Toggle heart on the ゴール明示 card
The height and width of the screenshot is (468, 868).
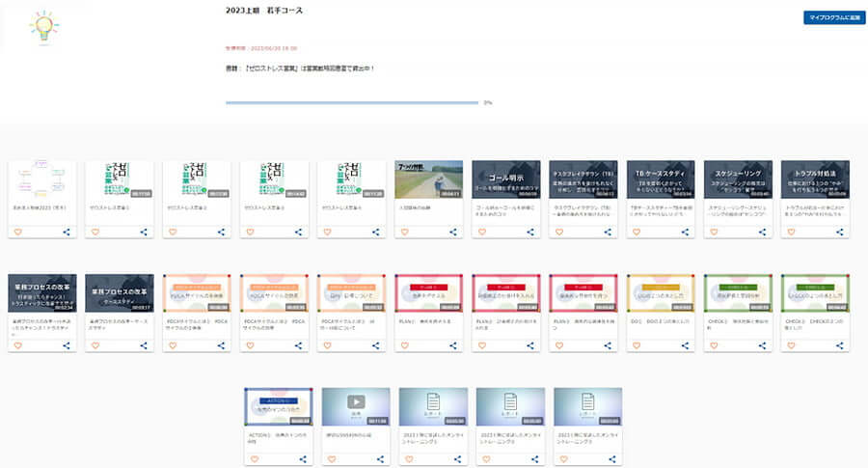[x=481, y=233]
